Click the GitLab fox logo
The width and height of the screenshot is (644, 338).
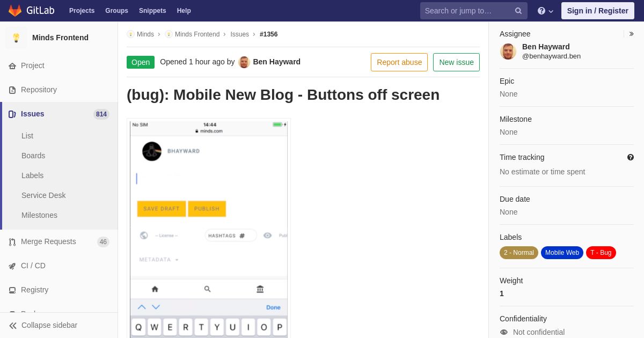[x=15, y=11]
